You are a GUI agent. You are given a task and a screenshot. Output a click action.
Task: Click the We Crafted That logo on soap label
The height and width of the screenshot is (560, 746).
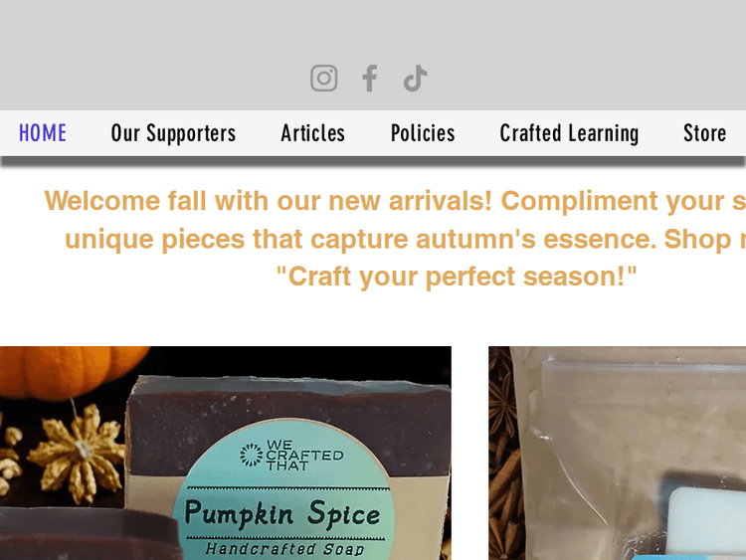tap(291, 456)
